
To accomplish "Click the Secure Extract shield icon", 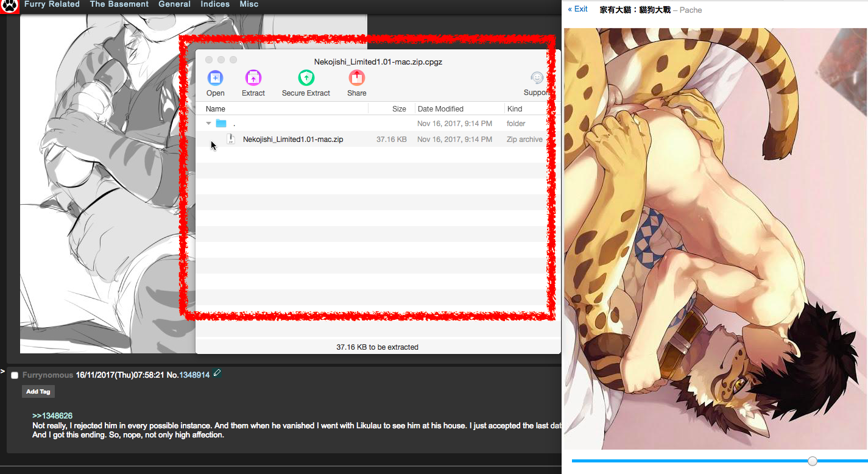I will pos(306,78).
